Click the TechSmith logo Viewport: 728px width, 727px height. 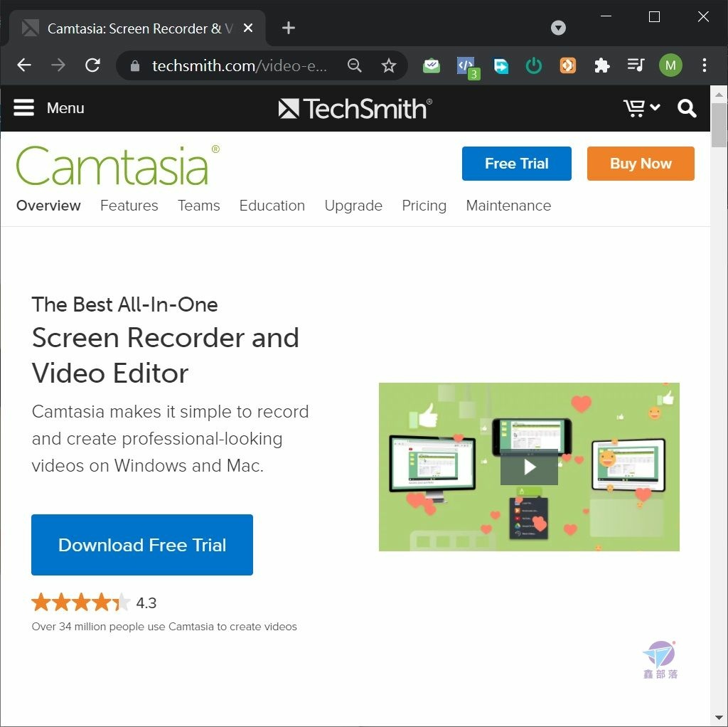355,108
